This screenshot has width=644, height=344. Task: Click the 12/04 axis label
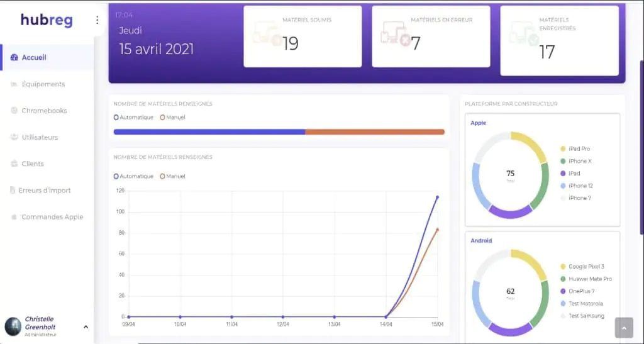tap(283, 325)
